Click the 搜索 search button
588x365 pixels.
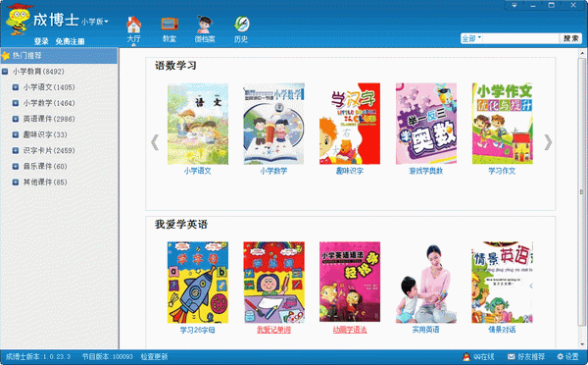click(x=570, y=38)
